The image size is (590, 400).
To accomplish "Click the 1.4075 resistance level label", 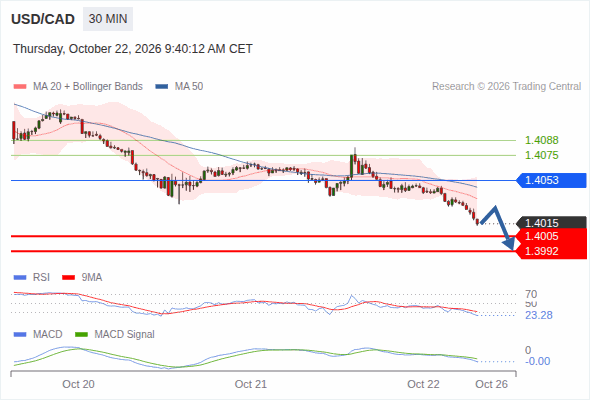I will pos(541,155).
